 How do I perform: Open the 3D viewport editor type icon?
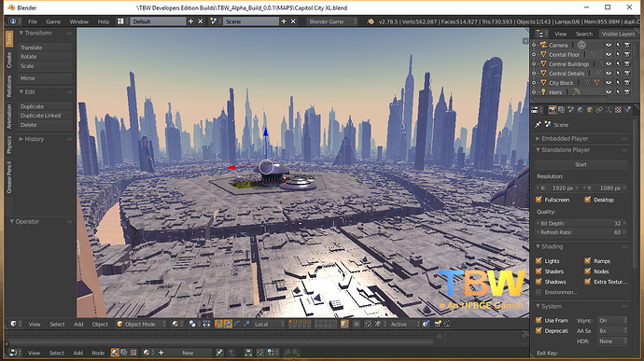click(15, 324)
